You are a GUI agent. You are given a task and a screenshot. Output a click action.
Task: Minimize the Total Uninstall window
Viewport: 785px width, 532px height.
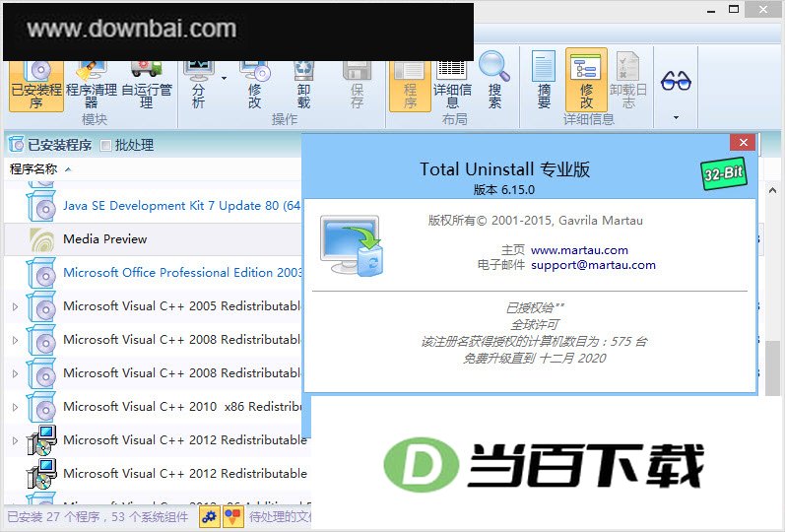tap(711, 10)
